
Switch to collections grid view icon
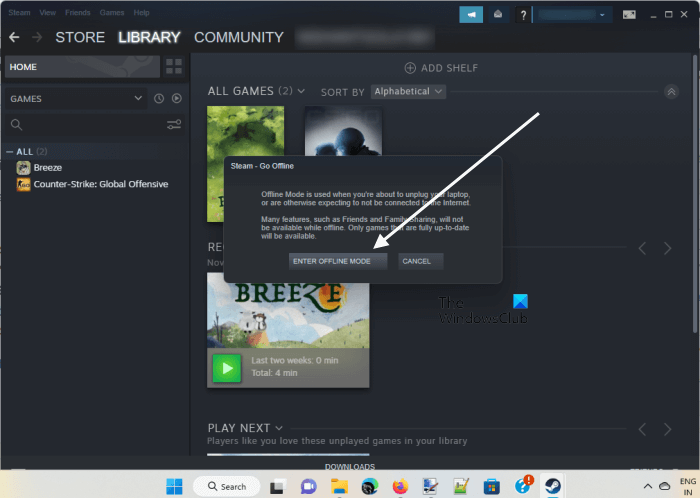174,67
